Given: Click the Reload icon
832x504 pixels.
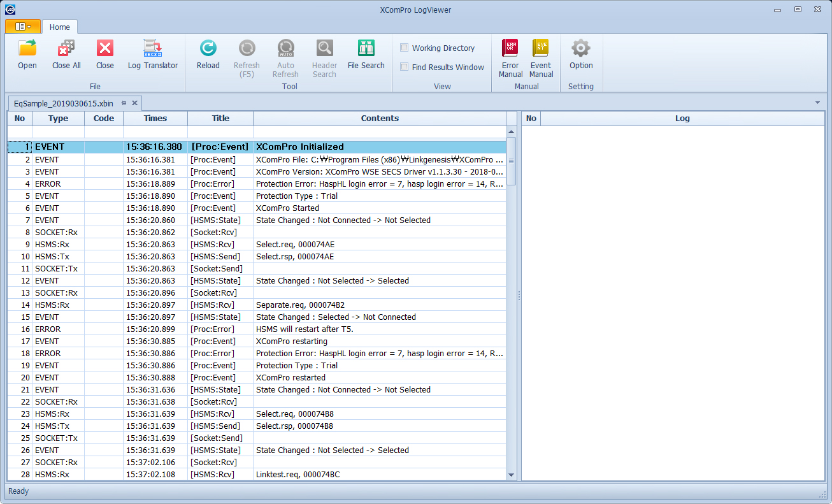Looking at the screenshot, I should [x=208, y=48].
